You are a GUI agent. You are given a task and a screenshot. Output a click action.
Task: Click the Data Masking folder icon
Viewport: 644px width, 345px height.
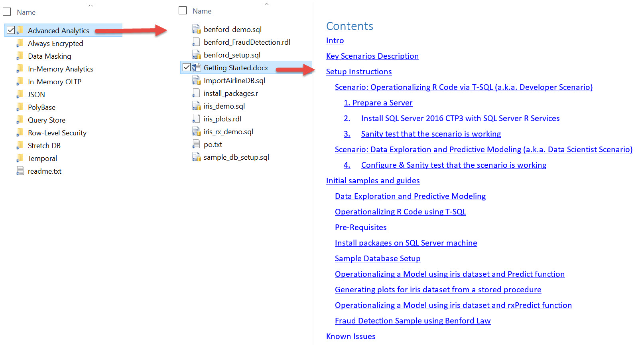(x=20, y=56)
